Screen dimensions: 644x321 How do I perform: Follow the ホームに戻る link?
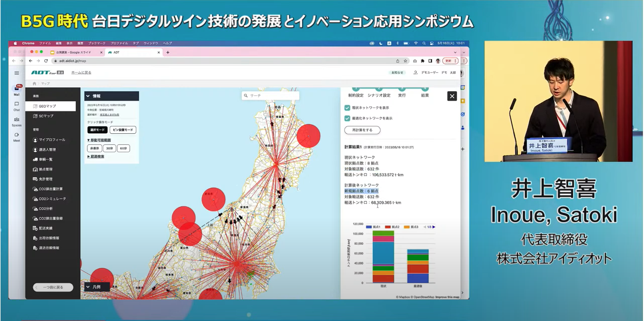coord(81,73)
